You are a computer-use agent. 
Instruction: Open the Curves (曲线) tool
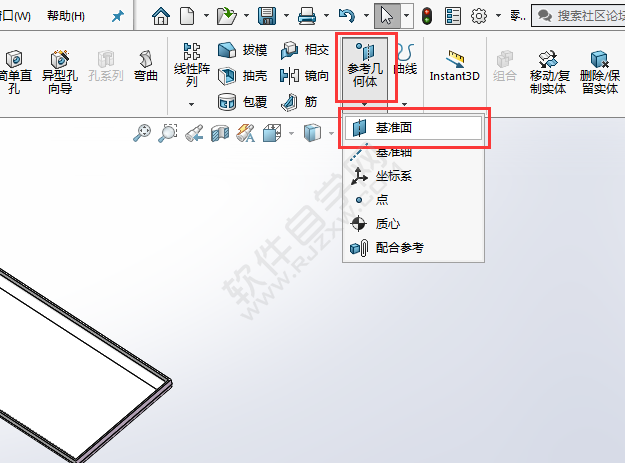click(405, 60)
